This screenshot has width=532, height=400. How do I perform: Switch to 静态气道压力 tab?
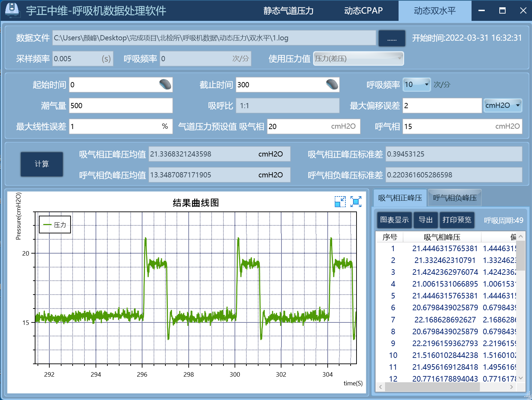(288, 11)
